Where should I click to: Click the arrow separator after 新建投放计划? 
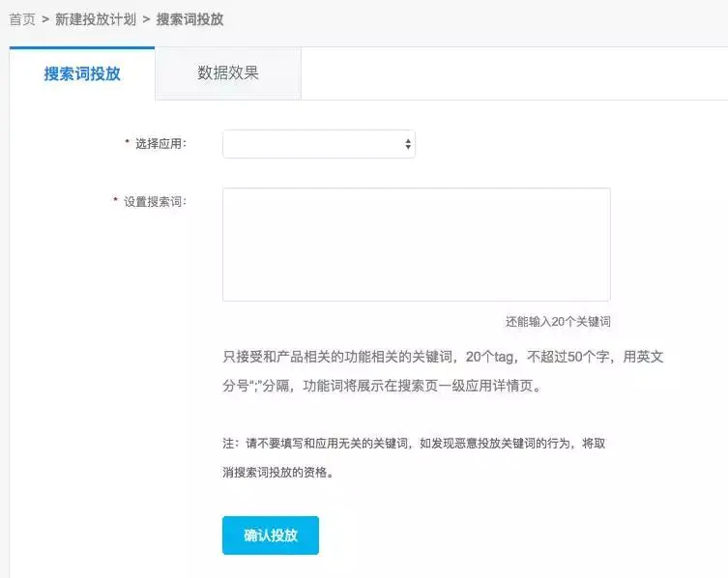[146, 18]
